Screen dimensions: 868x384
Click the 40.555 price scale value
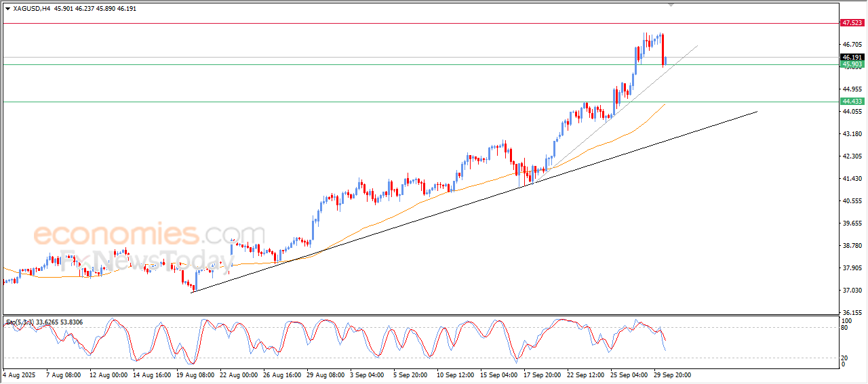(x=851, y=201)
